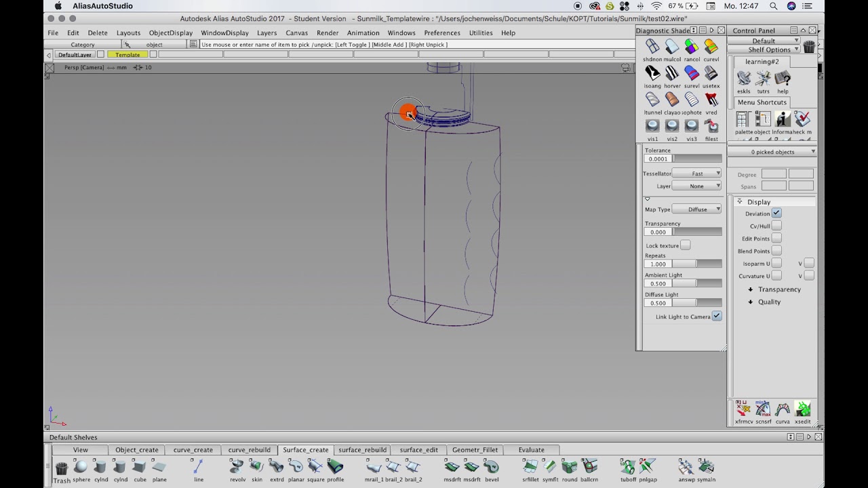Toggle the Deviation display checkbox
Viewport: 868px width, 488px height.
[x=776, y=213]
